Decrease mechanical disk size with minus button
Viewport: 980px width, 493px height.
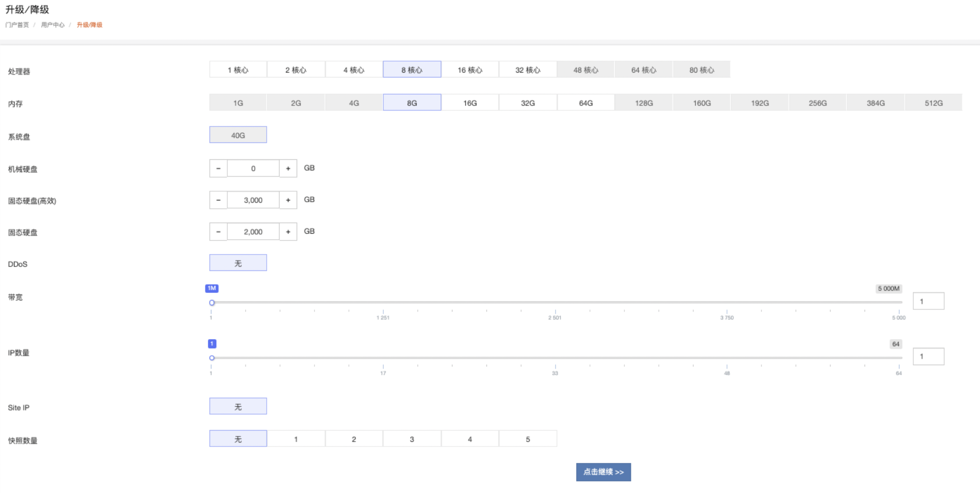[218, 169]
